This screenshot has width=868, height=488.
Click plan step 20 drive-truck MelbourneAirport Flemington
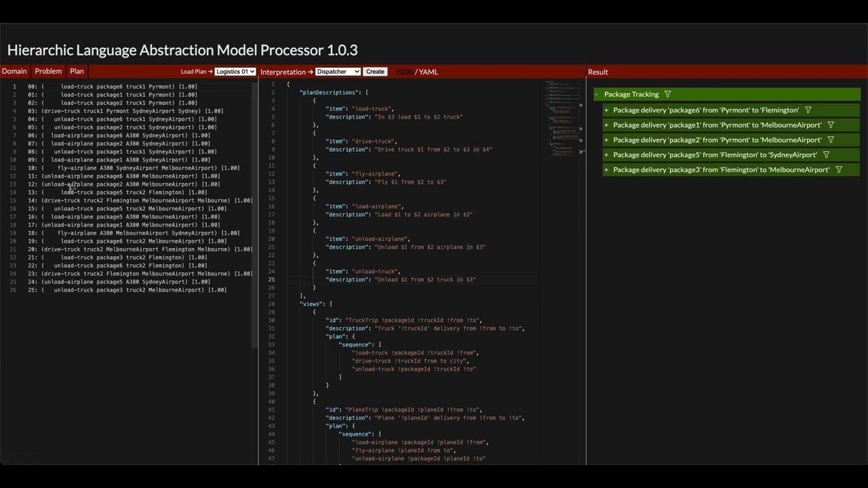140,249
